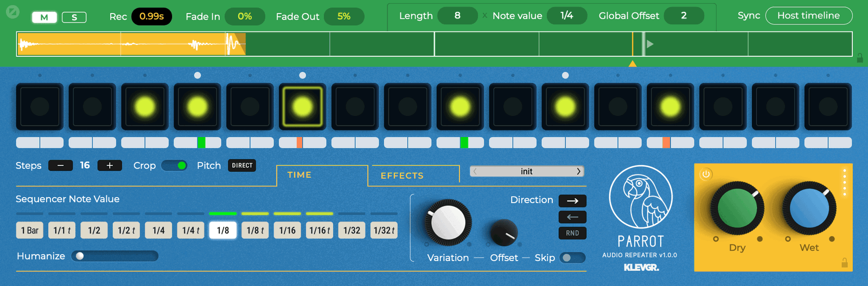Select reverse direction arrow button

click(572, 217)
